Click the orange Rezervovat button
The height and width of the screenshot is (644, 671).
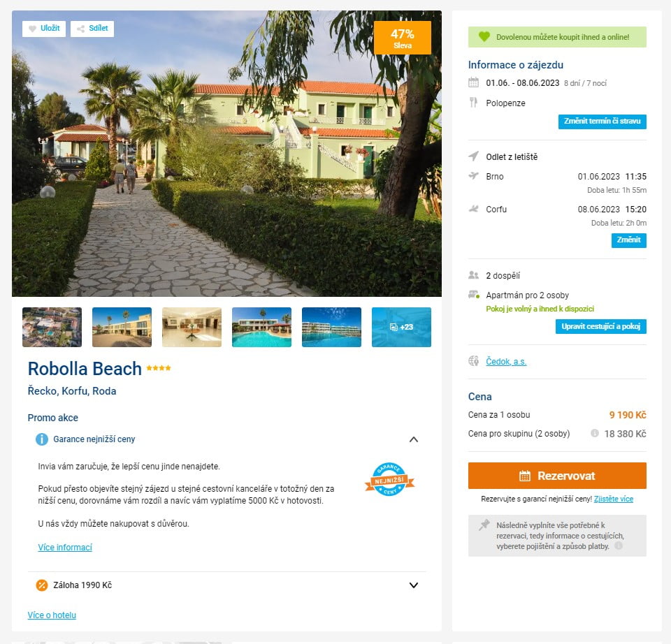(557, 476)
